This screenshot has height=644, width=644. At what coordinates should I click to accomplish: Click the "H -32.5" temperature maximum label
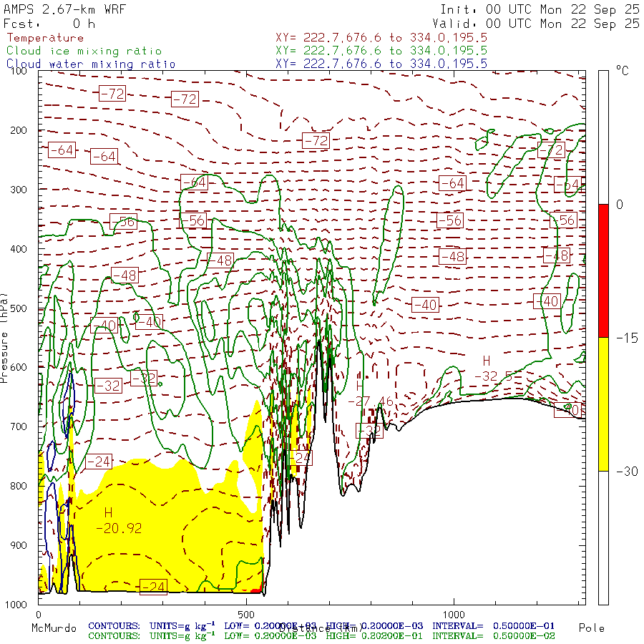coord(493,369)
